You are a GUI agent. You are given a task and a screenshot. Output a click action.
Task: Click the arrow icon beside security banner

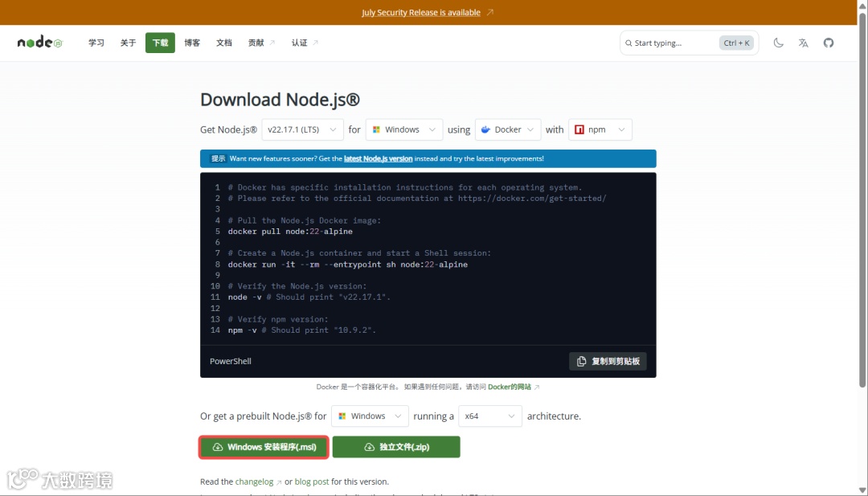click(490, 12)
